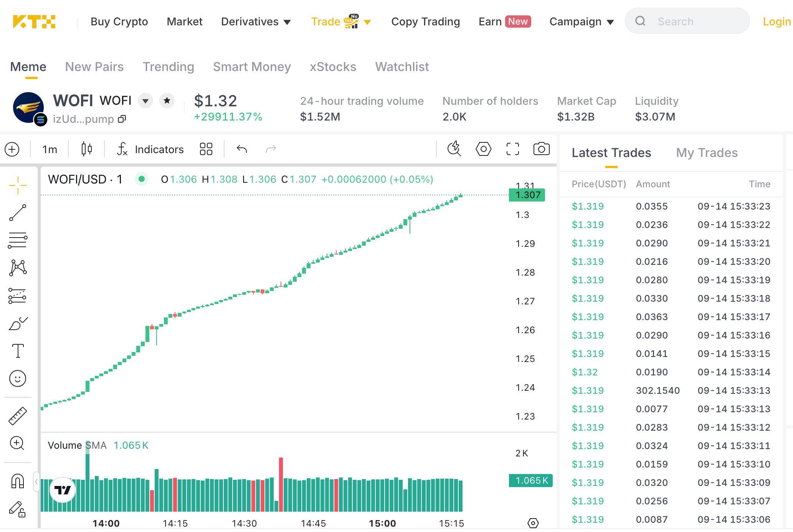Show the My Trades tab
Image resolution: width=793 pixels, height=532 pixels.
coord(707,153)
